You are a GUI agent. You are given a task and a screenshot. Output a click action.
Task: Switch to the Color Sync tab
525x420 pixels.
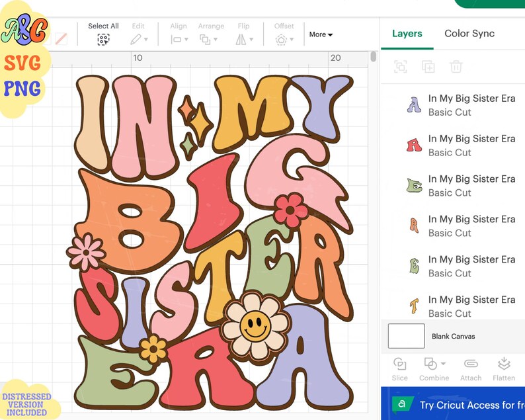(x=469, y=34)
